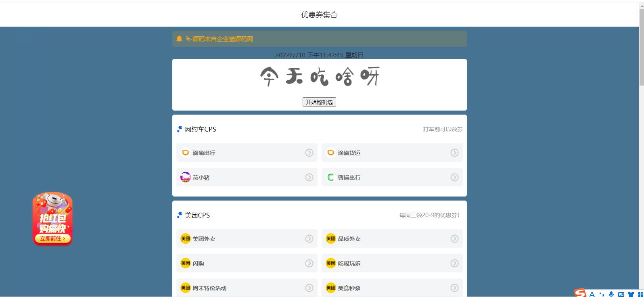Toggle the Sogou English mode A icon
The height and width of the screenshot is (297, 644).
[x=592, y=294]
